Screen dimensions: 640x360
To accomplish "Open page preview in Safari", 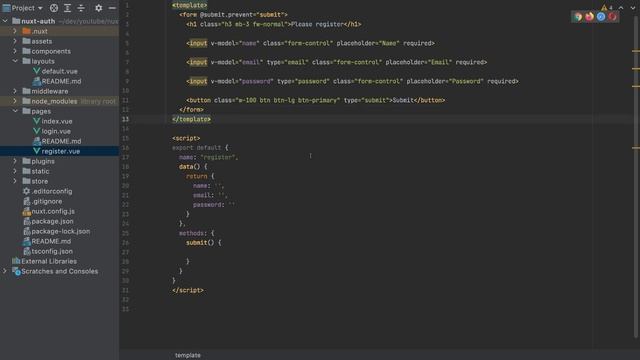I will (601, 17).
